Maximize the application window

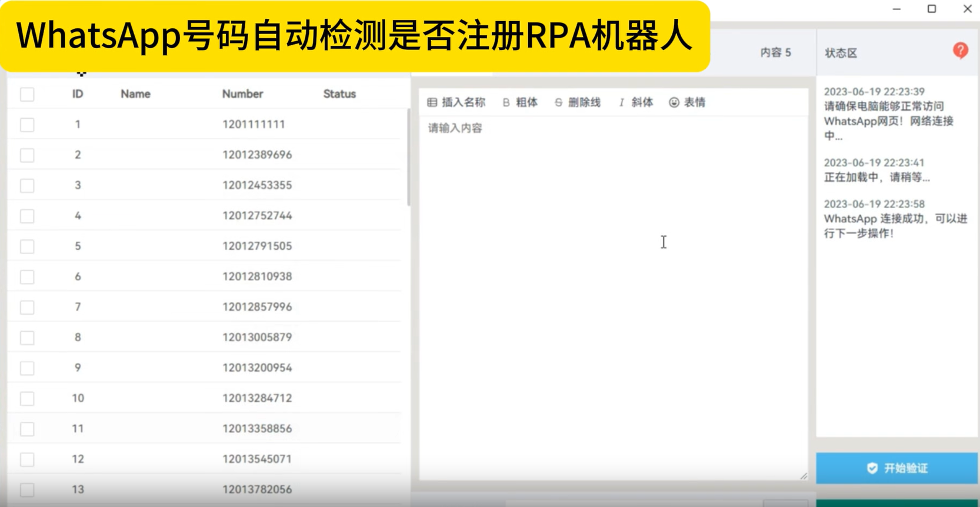pyautogui.click(x=932, y=9)
